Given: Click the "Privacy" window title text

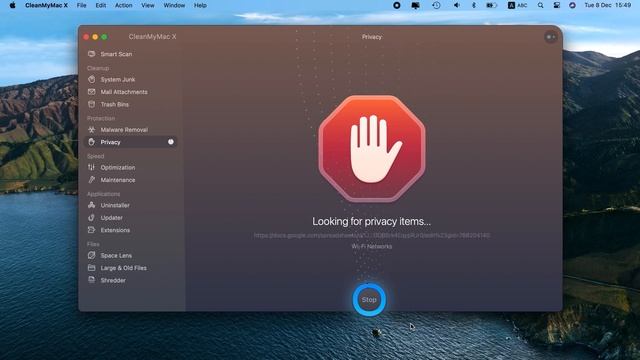Looking at the screenshot, I should coord(371,37).
